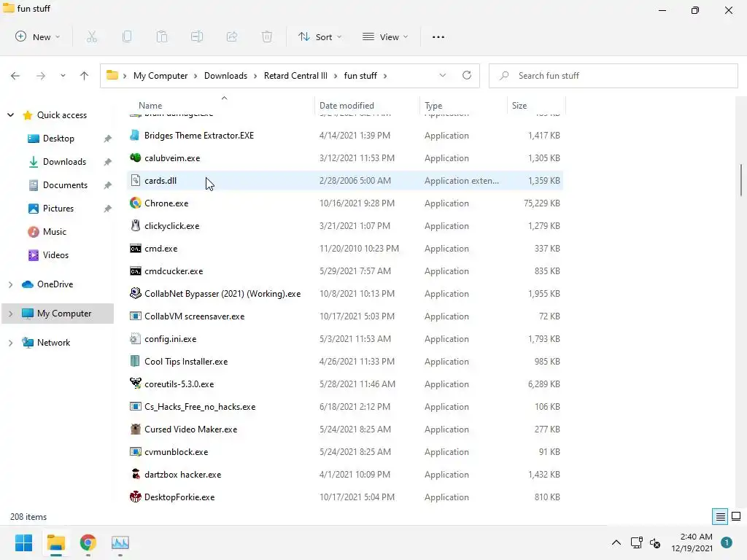This screenshot has width=747, height=560.
Task: Sort by Date modified column header
Action: tap(347, 105)
